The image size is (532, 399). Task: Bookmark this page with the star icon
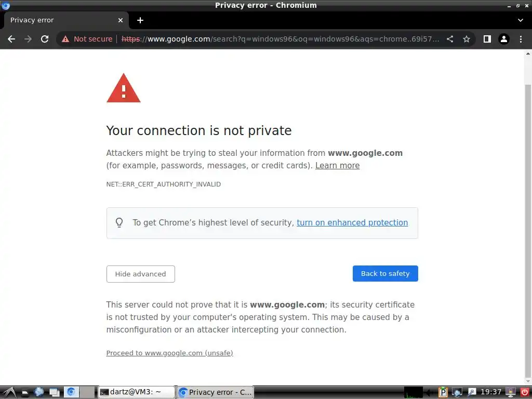(467, 39)
